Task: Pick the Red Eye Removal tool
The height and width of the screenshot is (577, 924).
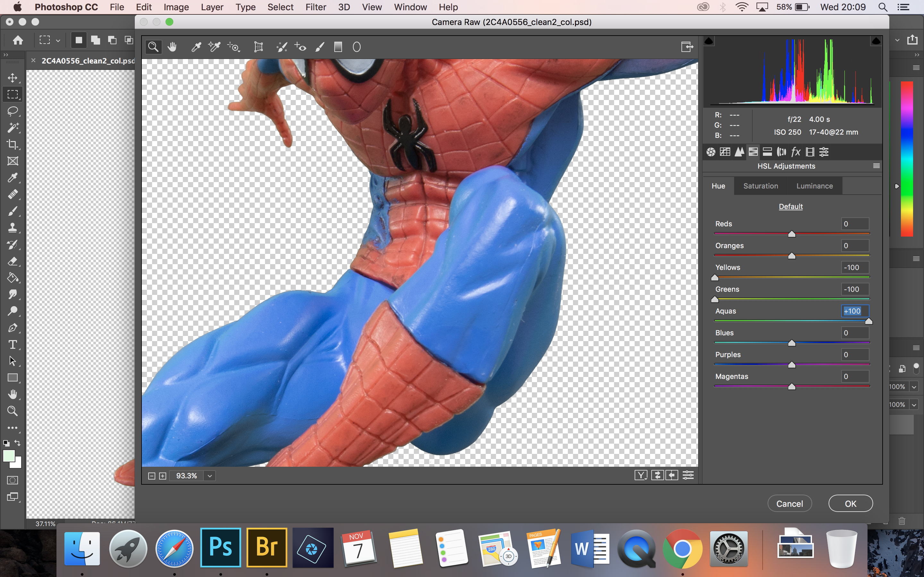Action: pyautogui.click(x=301, y=47)
